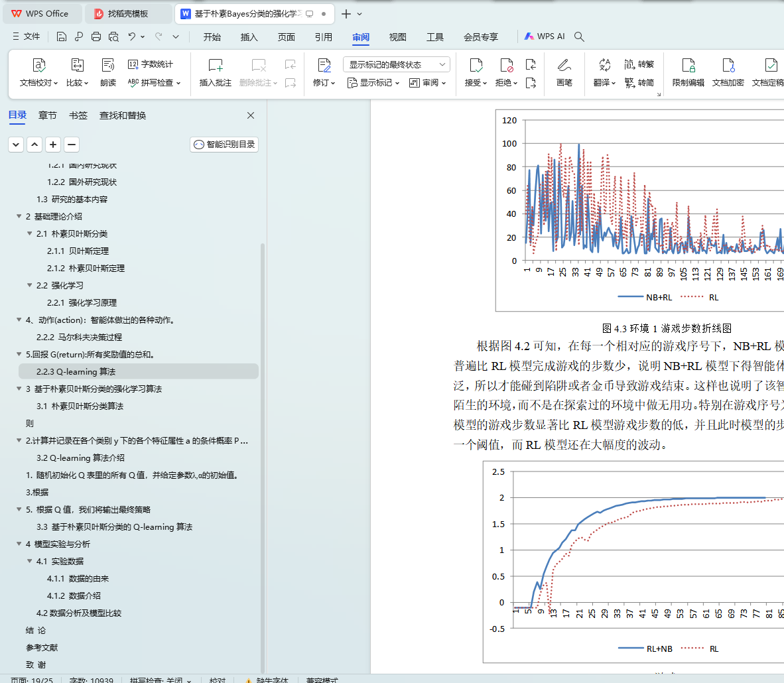Screen dimensions: 784x683
Task: Click the search magnifier beside WPS AI
Action: 579,37
